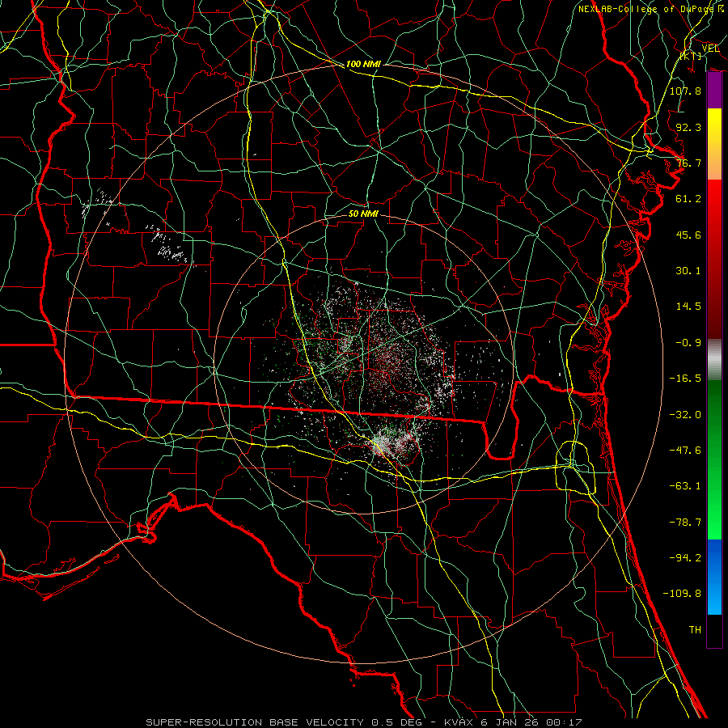Click the -94.2 velocity scale value
The height and width of the screenshot is (728, 728).
click(x=685, y=557)
